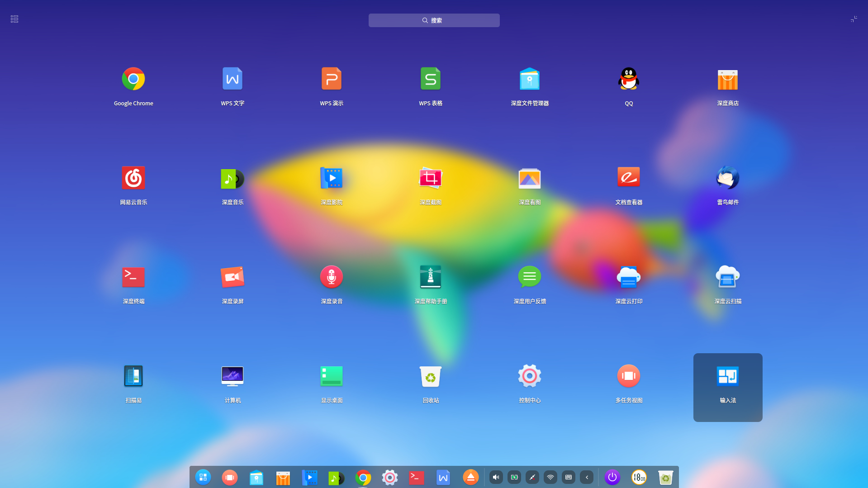Open WPS 演示 presentation app
868x488 pixels.
tap(331, 79)
